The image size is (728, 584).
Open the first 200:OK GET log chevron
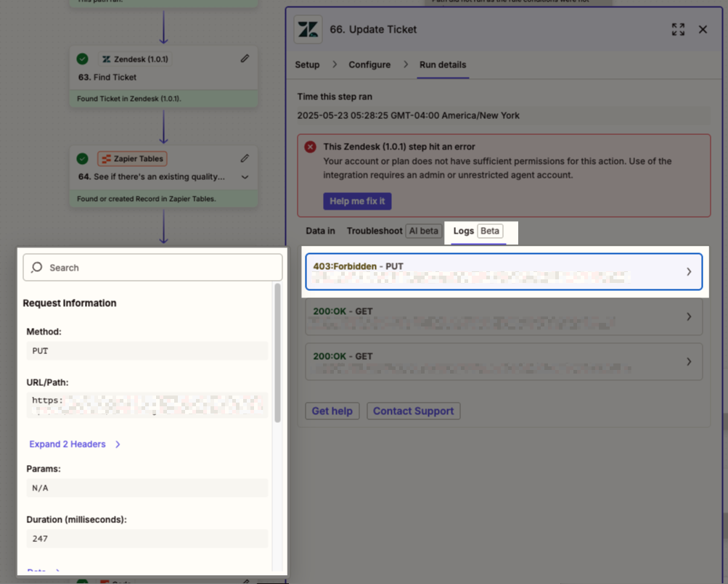(x=689, y=316)
